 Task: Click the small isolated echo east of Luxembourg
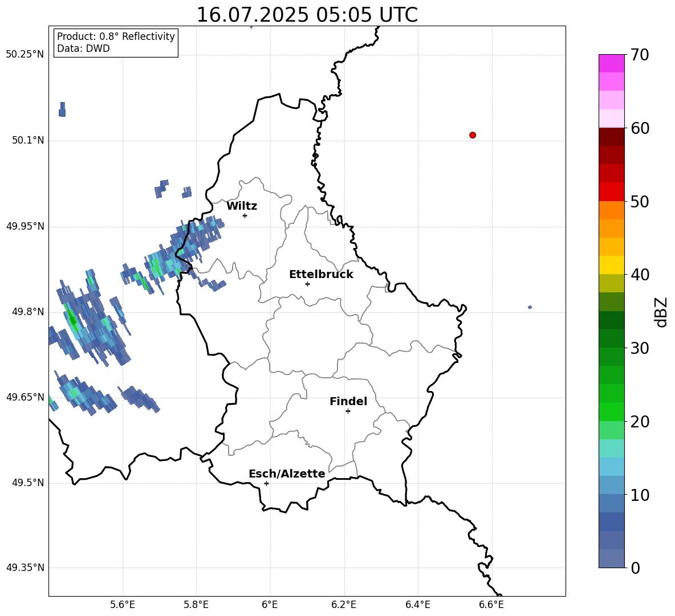tap(530, 307)
